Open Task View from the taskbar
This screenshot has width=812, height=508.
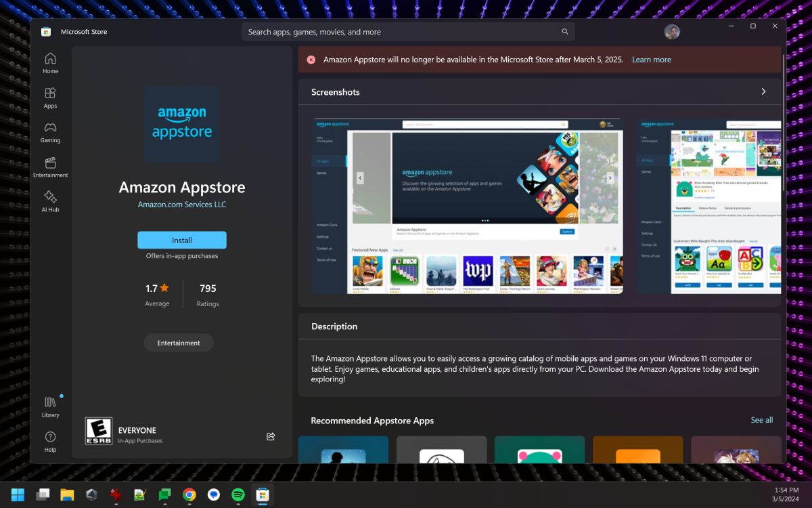point(43,494)
